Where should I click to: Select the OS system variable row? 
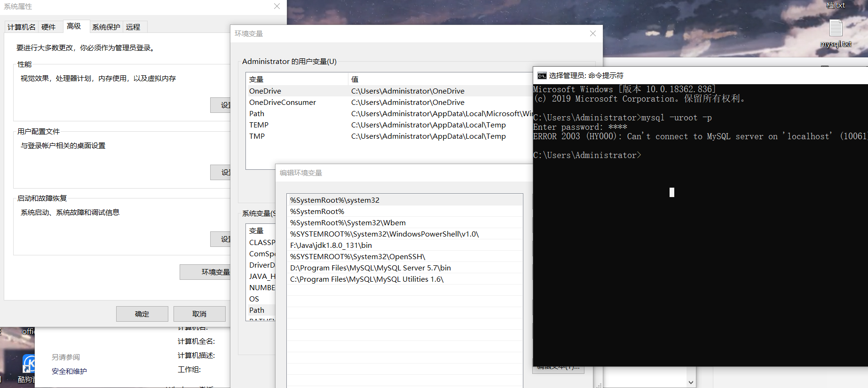261,299
